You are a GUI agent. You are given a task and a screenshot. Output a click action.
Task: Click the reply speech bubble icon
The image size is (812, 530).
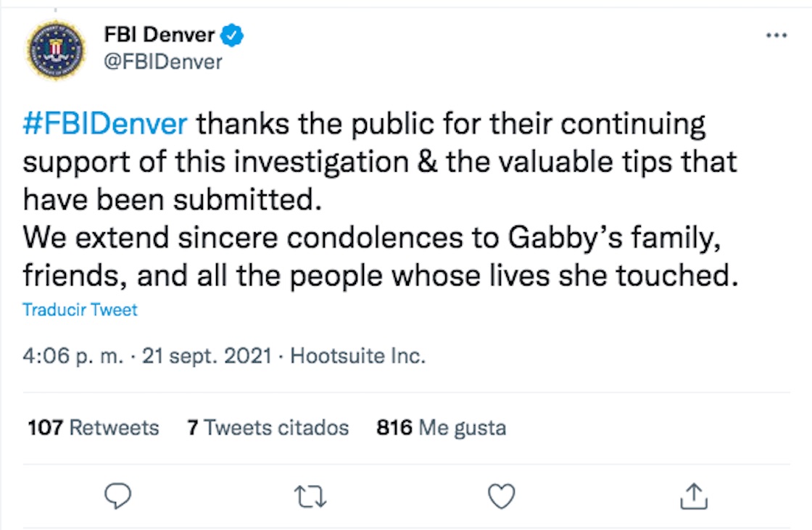tap(117, 497)
